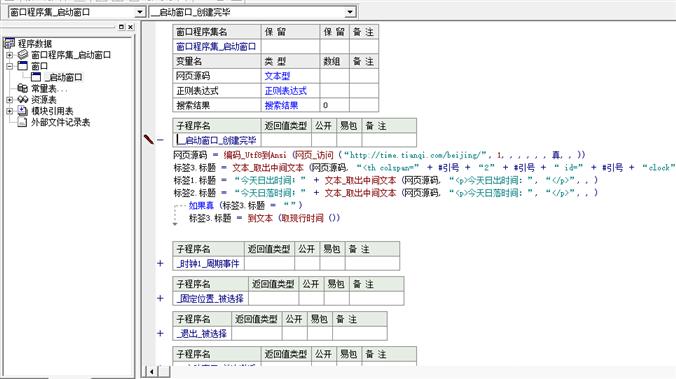Expand the 窗口程序集_启动窗口 tree node

pyautogui.click(x=9, y=55)
